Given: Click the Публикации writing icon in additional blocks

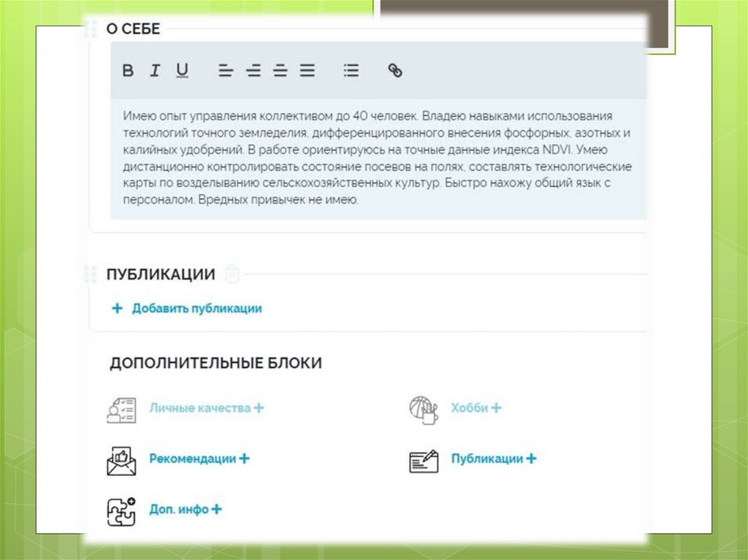Looking at the screenshot, I should (x=424, y=461).
